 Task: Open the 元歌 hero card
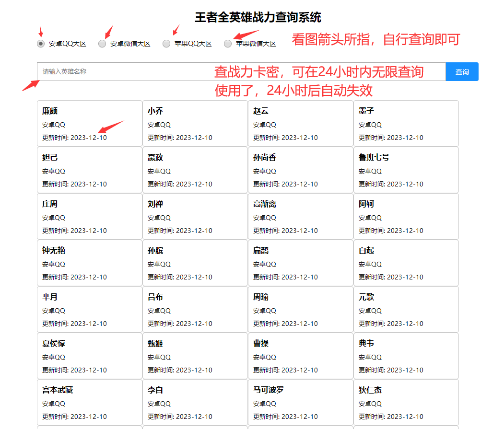coord(406,310)
